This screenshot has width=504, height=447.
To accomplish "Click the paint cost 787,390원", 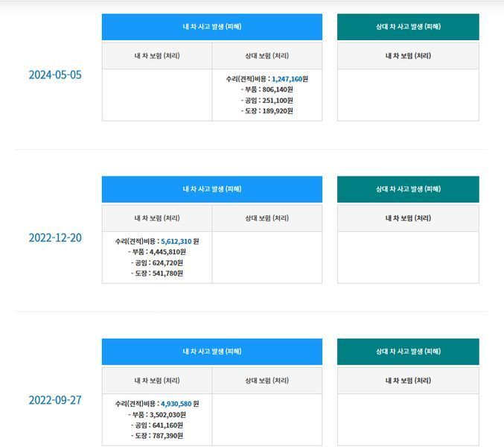I will [x=168, y=436].
